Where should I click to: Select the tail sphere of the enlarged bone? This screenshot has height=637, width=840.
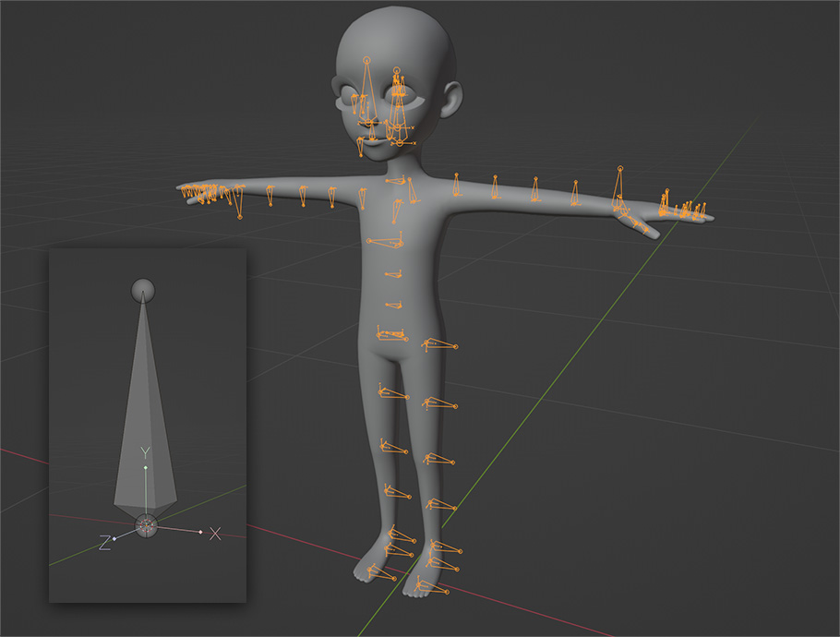pos(143,291)
